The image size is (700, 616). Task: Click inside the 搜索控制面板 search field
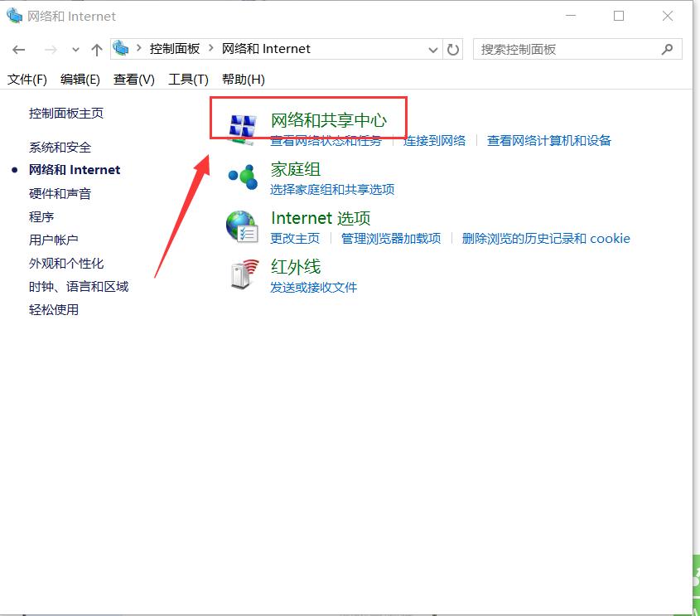tap(547, 49)
